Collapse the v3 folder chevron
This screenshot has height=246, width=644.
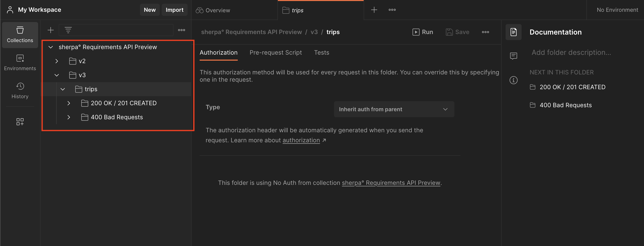pos(57,75)
